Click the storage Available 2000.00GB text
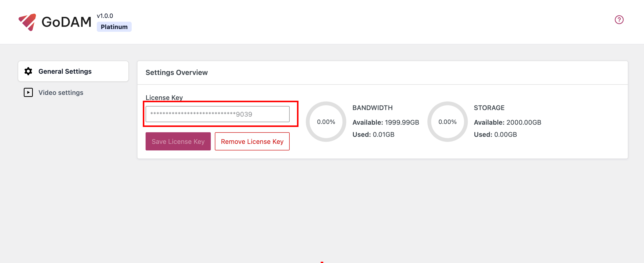Image resolution: width=644 pixels, height=263 pixels. click(x=508, y=122)
